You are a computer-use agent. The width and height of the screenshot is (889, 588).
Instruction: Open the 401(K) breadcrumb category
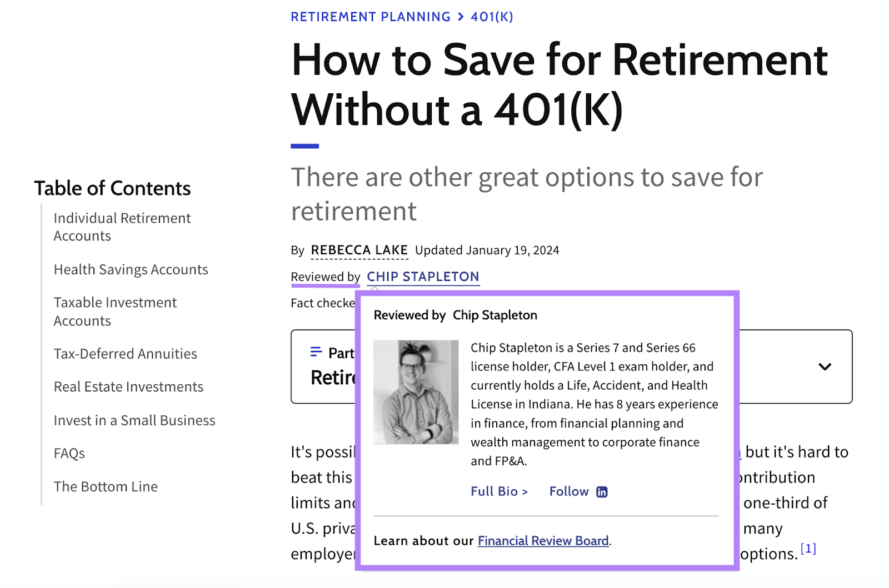(491, 17)
